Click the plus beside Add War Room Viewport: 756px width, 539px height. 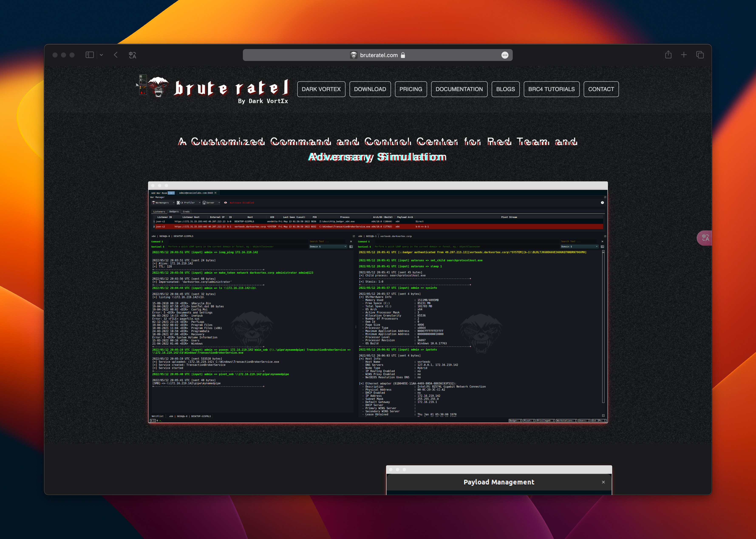point(171,193)
